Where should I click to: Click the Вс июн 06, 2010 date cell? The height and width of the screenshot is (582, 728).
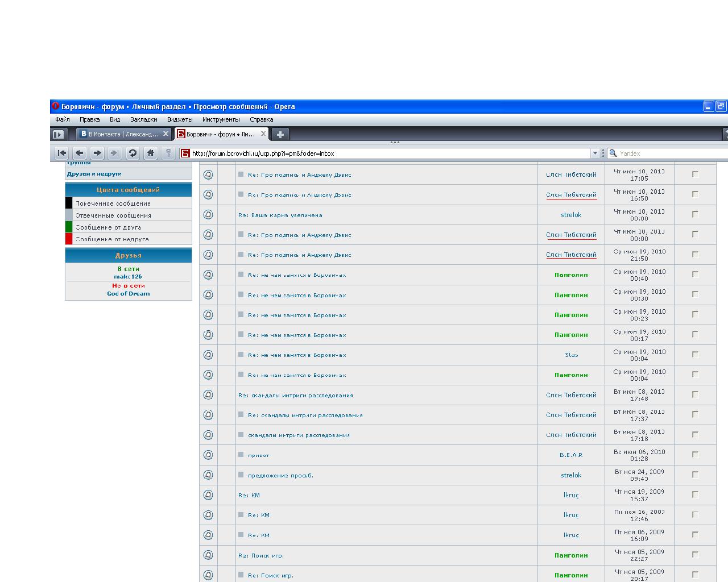pos(639,455)
